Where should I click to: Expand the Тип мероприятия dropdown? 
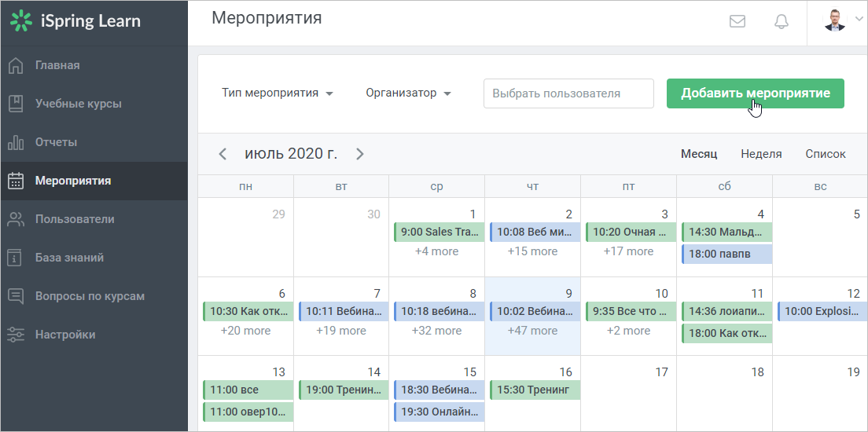point(278,93)
